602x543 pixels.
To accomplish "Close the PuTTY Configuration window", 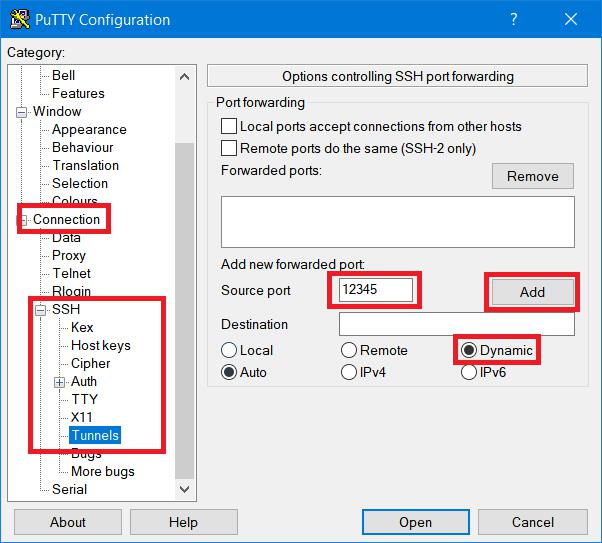I will point(571,19).
